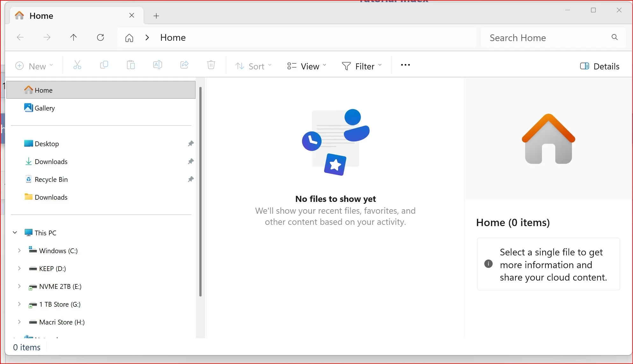The width and height of the screenshot is (633, 364).
Task: Open the Filter dropdown
Action: pyautogui.click(x=361, y=66)
